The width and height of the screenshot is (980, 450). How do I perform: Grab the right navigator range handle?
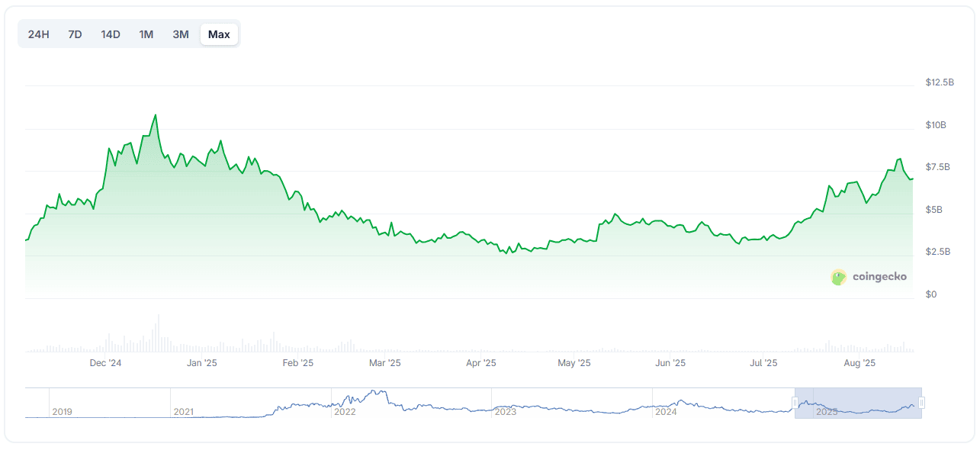(x=922, y=403)
